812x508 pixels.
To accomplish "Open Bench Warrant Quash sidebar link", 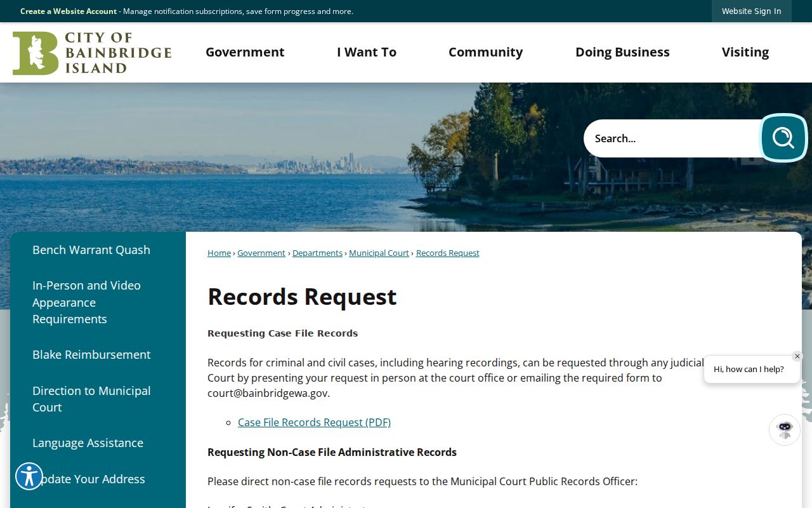I will pyautogui.click(x=91, y=250).
